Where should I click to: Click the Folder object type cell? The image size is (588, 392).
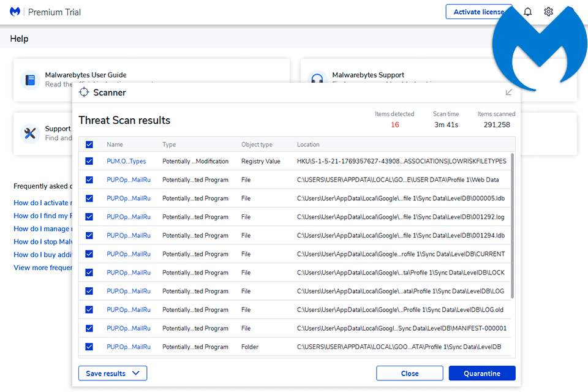click(x=250, y=347)
